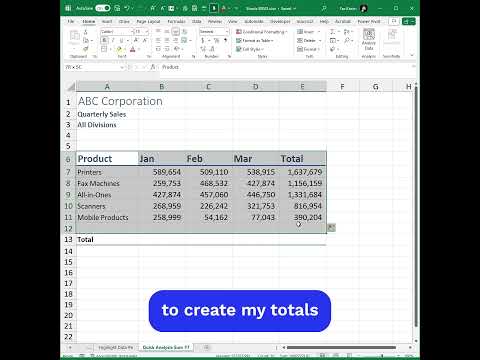Open Format as Table dropdown
Viewport: 480px width, 360px height.
(x=255, y=40)
